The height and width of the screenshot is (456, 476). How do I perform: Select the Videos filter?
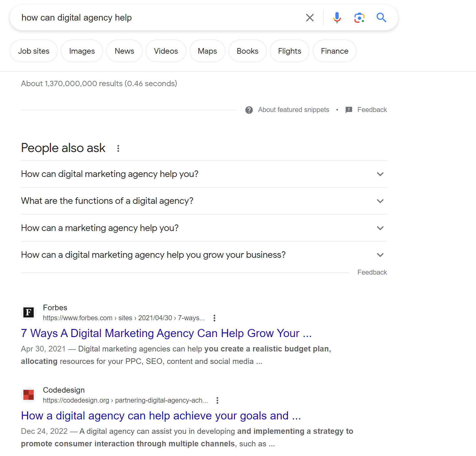(166, 51)
